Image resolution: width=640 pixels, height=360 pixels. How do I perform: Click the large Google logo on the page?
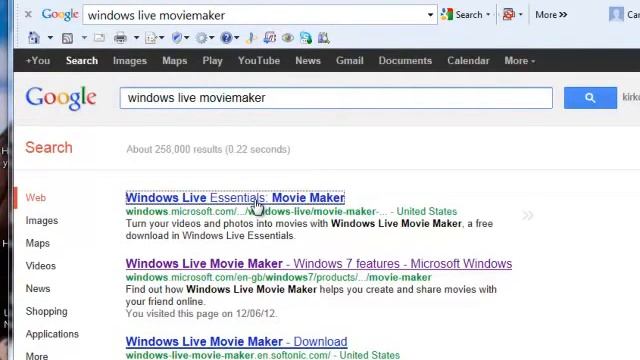coord(61,98)
